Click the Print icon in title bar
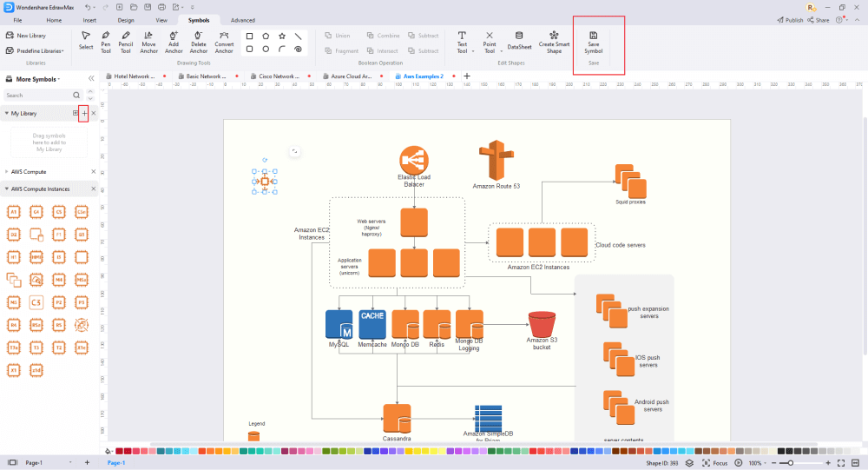 (x=161, y=7)
